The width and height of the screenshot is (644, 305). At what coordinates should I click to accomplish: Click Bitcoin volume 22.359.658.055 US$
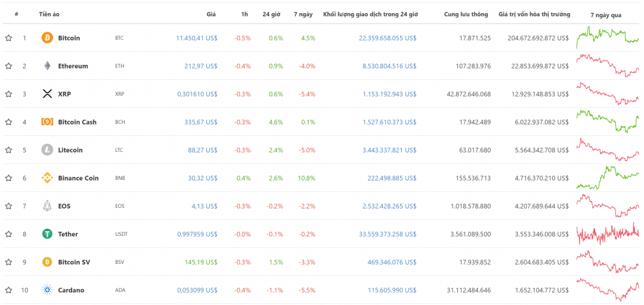388,38
